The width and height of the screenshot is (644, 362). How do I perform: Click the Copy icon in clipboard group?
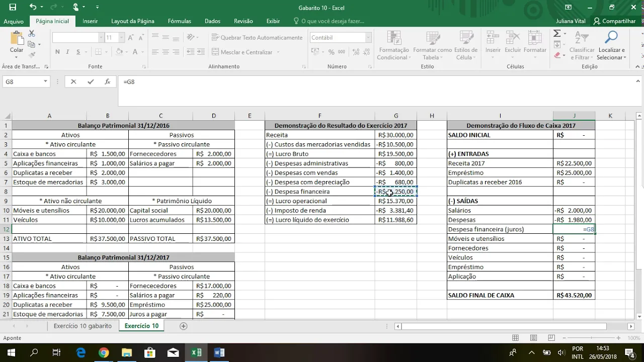click(32, 44)
